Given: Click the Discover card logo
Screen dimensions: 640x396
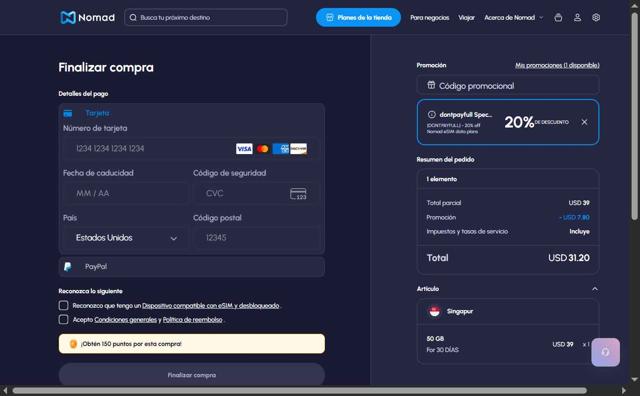Looking at the screenshot, I should (x=299, y=149).
